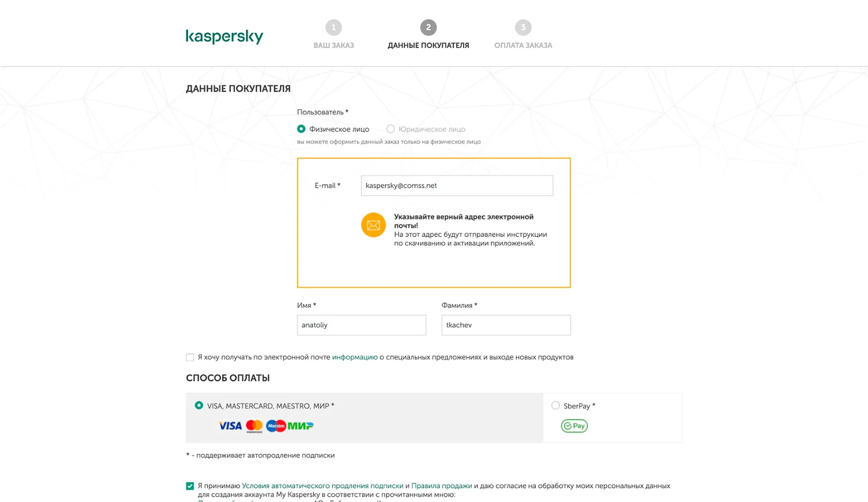868x502 pixels.
Task: Select the Юридическое лицо radio button
Action: 391,129
